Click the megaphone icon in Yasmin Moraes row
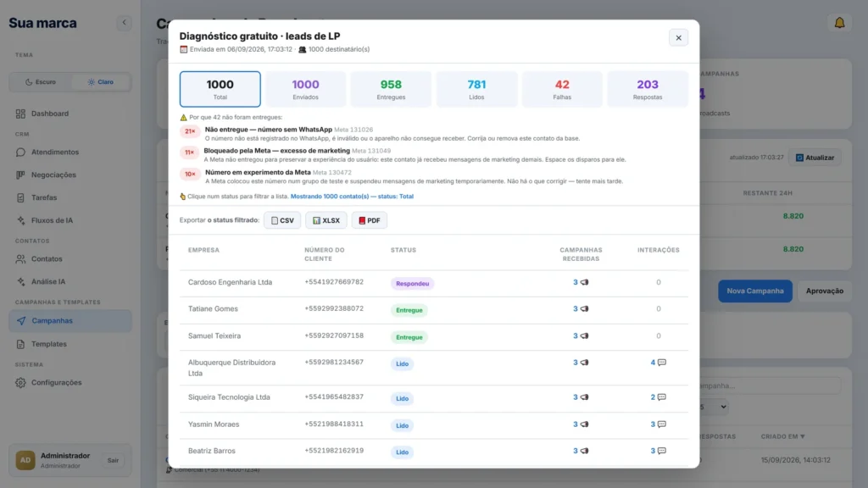Viewport: 868px width, 488px height. coord(584,424)
